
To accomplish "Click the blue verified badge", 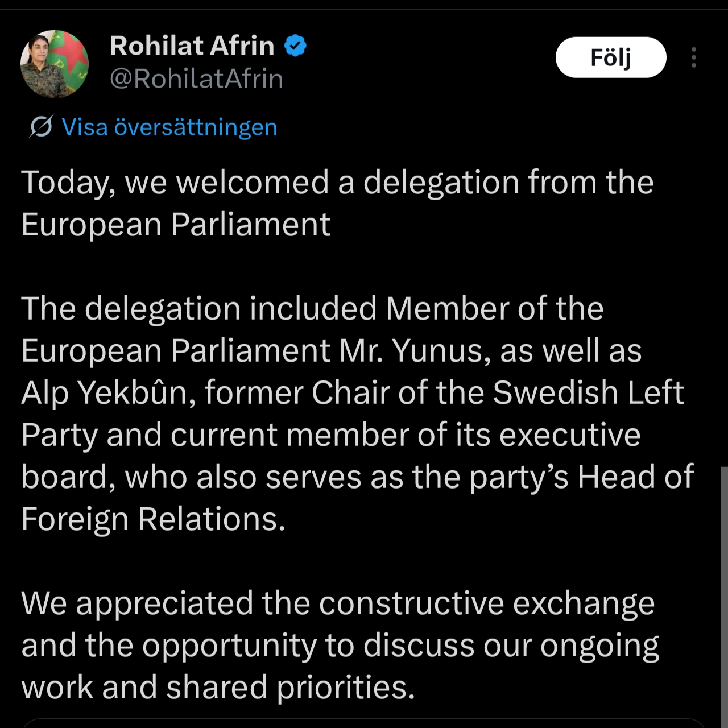I will click(x=295, y=45).
